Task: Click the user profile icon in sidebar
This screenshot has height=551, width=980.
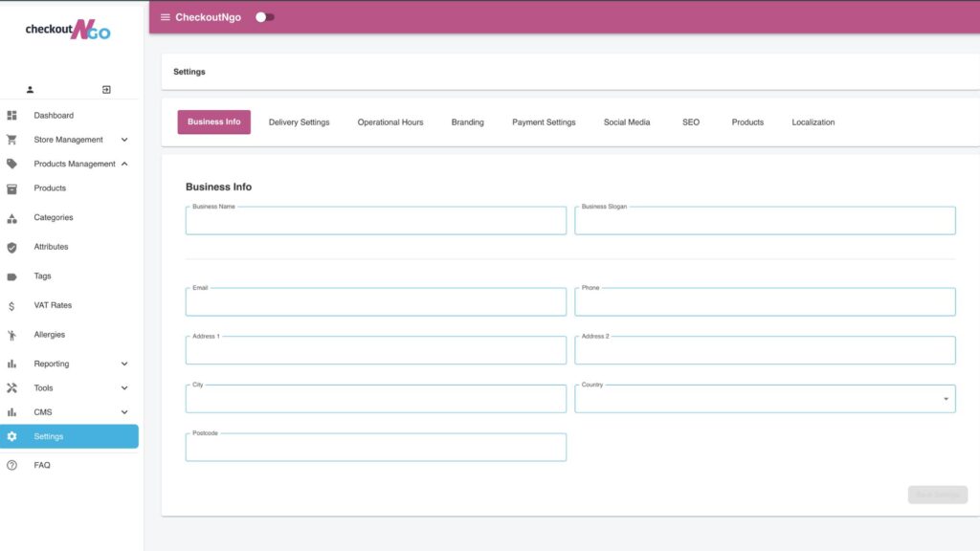Action: click(31, 90)
